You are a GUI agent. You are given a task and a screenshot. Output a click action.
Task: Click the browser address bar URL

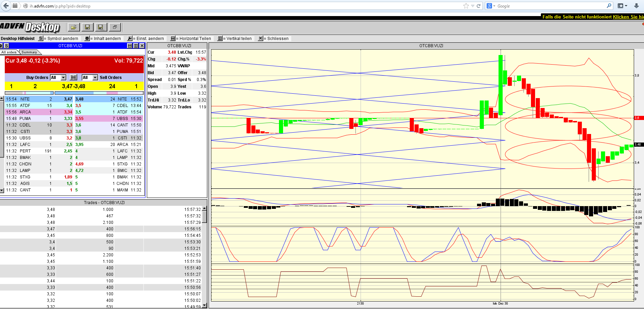point(60,6)
